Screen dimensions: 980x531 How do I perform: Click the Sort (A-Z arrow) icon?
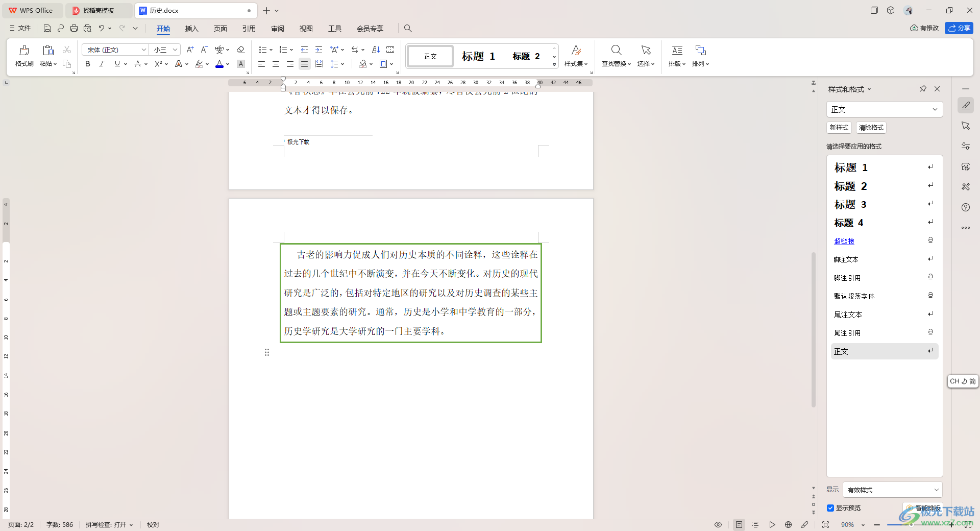tap(376, 50)
